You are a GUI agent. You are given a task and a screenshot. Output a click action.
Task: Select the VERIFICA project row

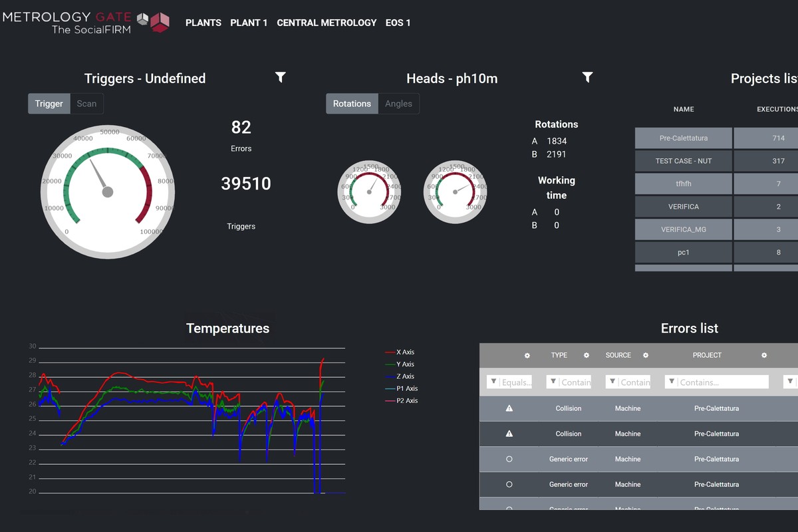(x=684, y=207)
